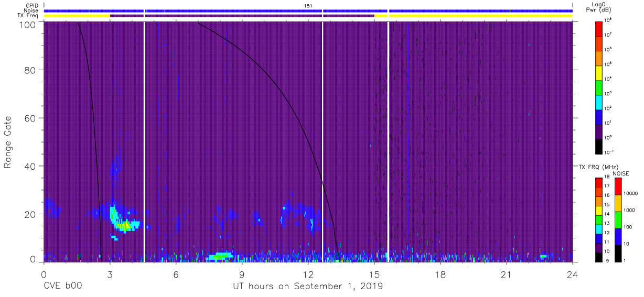
Task: Click the 3 hour tick on UT axis
Action: [110, 273]
